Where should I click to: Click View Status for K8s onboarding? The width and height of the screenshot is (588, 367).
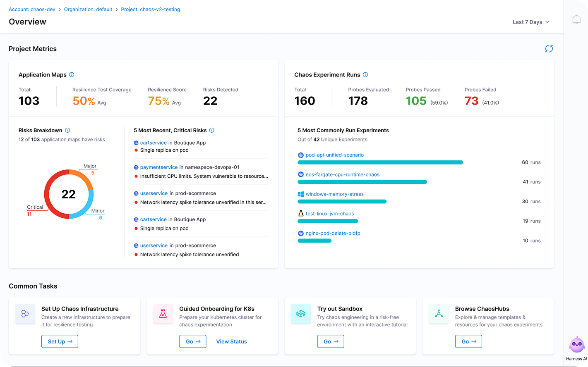point(231,341)
